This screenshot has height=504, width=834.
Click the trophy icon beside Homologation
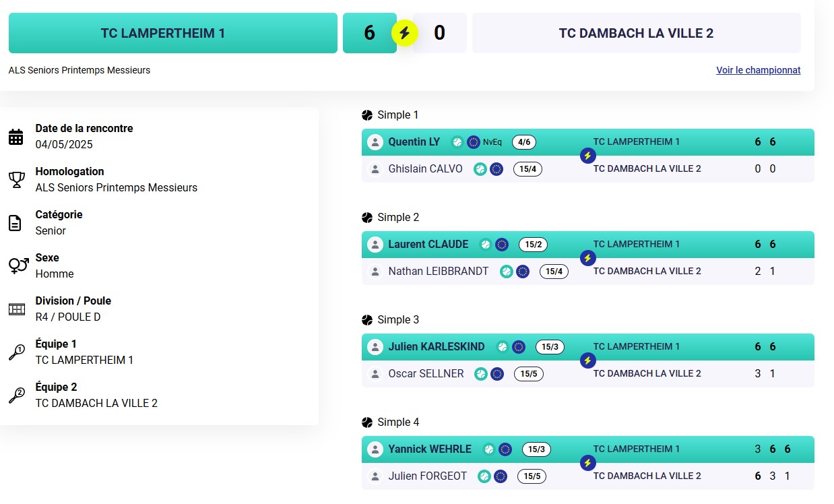16,180
